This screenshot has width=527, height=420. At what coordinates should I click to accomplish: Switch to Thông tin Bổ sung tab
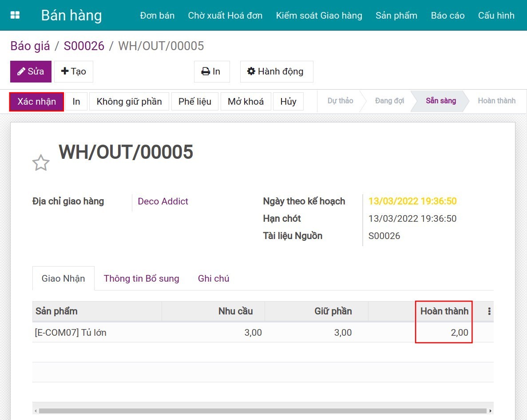pos(141,279)
